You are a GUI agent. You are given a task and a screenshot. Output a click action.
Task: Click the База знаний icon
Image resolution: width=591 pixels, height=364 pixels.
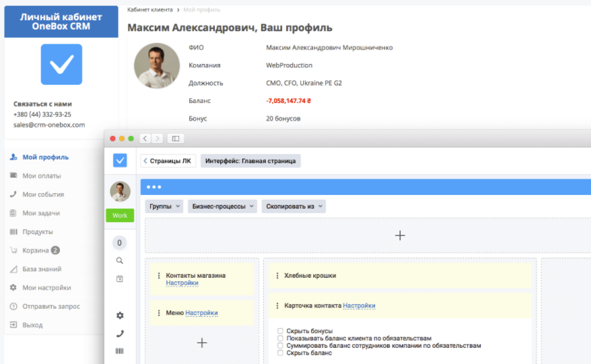pos(13,268)
